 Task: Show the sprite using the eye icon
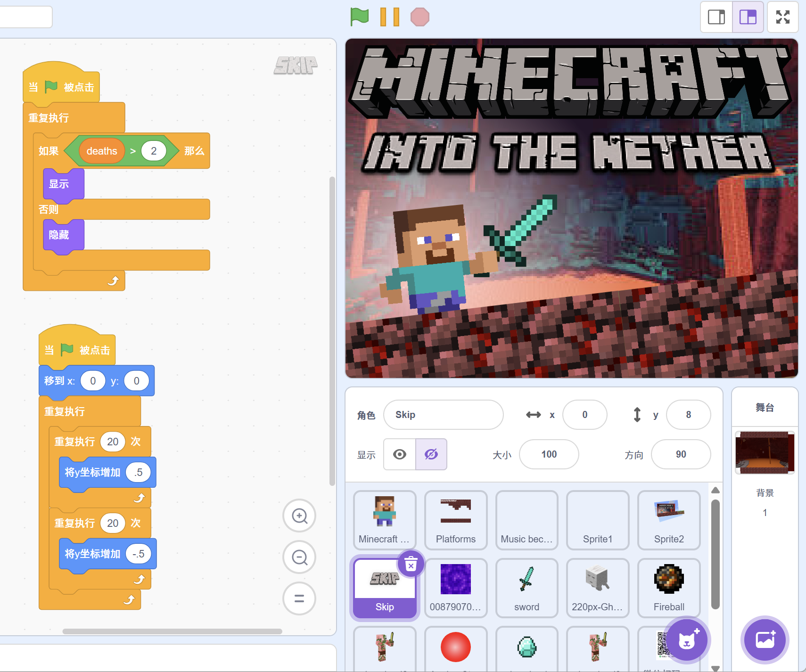coord(400,454)
